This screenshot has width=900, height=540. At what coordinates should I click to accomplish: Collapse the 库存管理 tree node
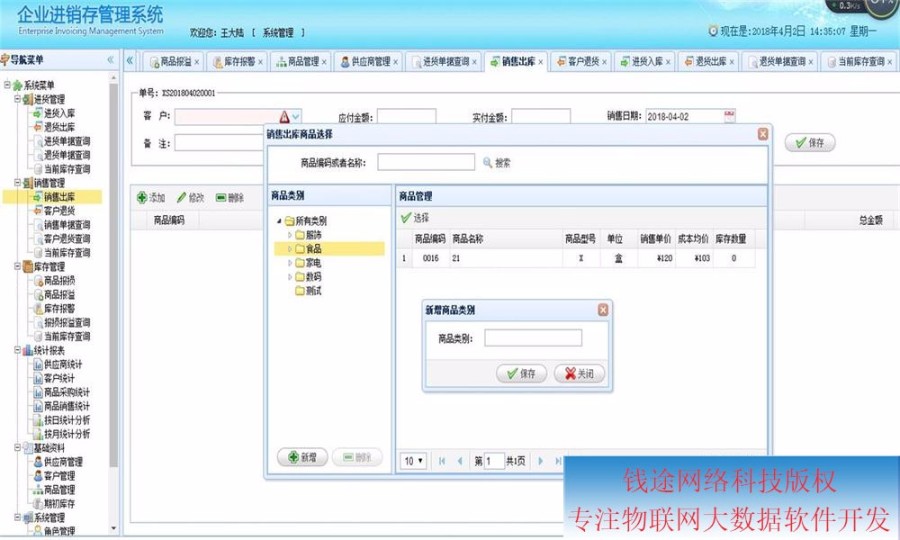coord(17,267)
